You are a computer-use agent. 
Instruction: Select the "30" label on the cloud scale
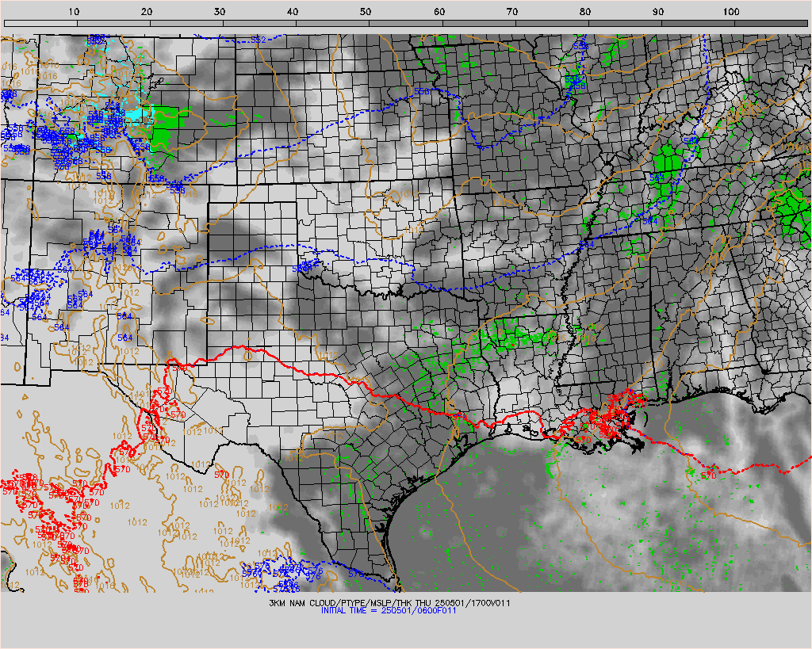coord(220,11)
